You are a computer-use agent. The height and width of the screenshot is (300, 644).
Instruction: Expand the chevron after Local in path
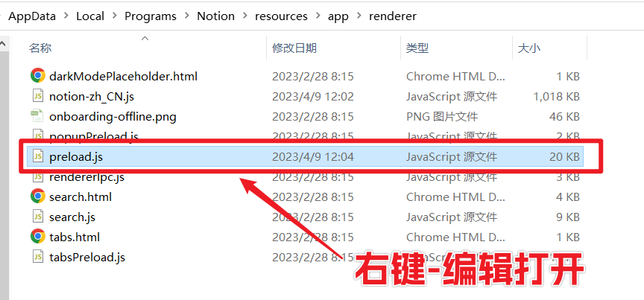click(x=115, y=16)
